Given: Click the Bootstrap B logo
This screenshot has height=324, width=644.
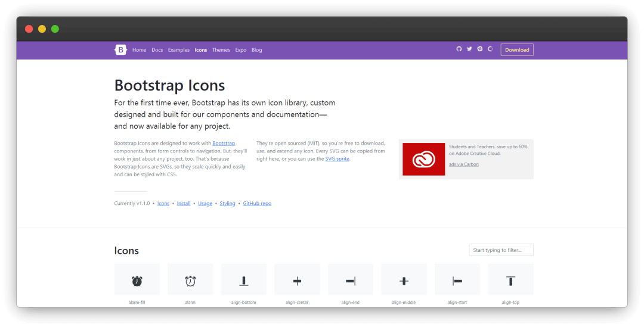Looking at the screenshot, I should pyautogui.click(x=120, y=49).
